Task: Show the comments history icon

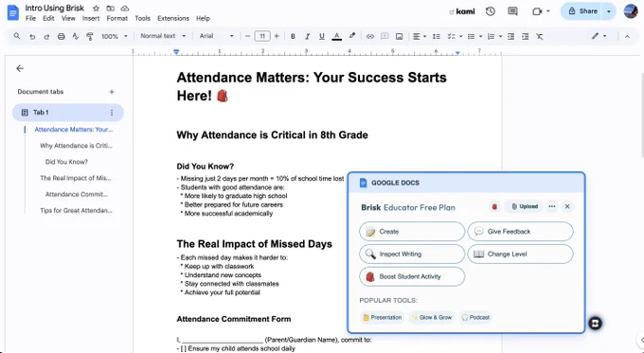Action: (x=512, y=11)
